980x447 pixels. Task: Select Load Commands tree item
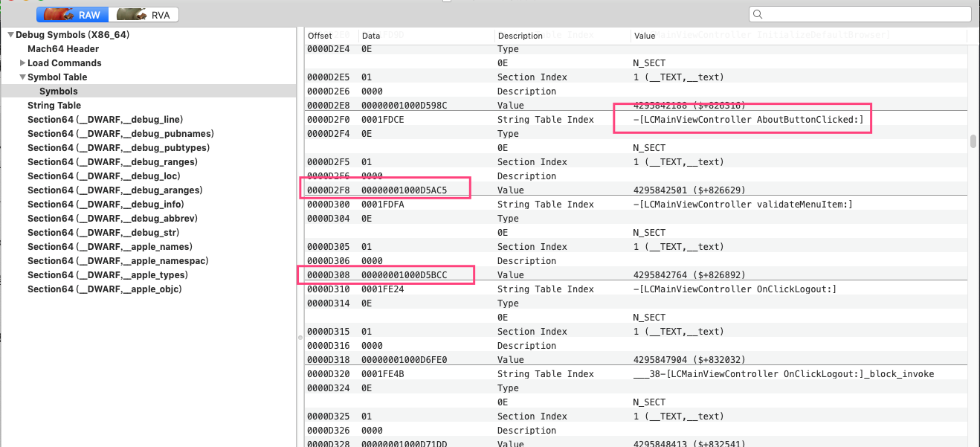(x=65, y=63)
